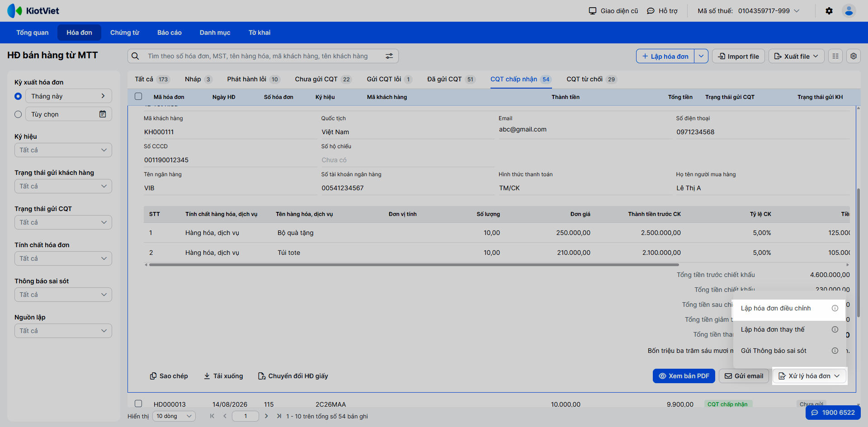Open the Báo cáo menu
Screen dimensions: 868x427
pos(170,33)
